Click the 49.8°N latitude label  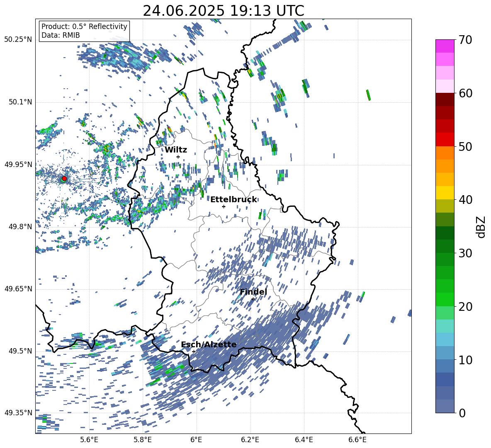tap(21, 227)
